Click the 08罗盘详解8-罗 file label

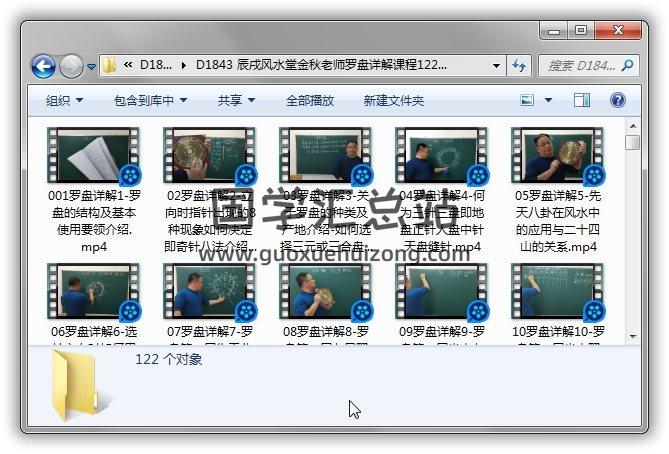326,332
